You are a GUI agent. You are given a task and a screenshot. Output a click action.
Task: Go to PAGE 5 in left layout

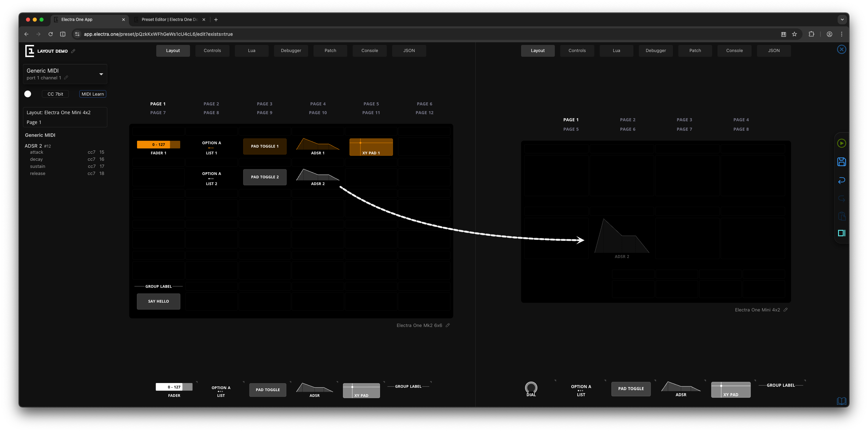click(371, 104)
